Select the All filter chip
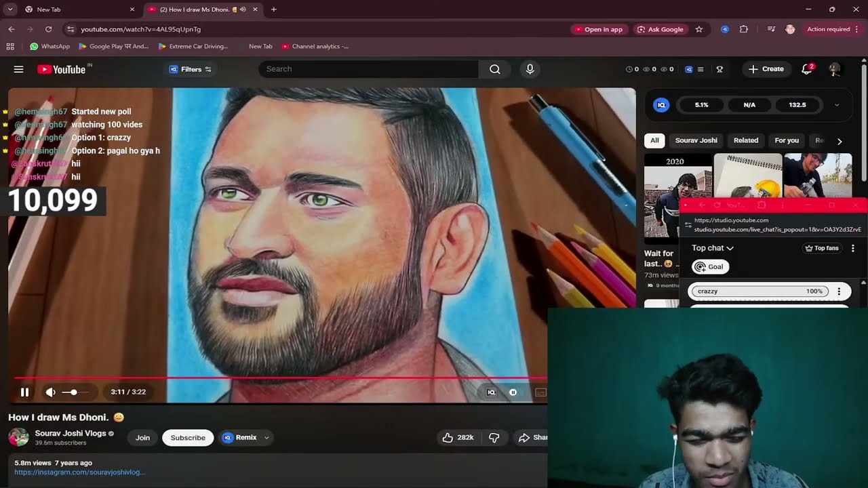This screenshot has width=868, height=488. (x=654, y=140)
